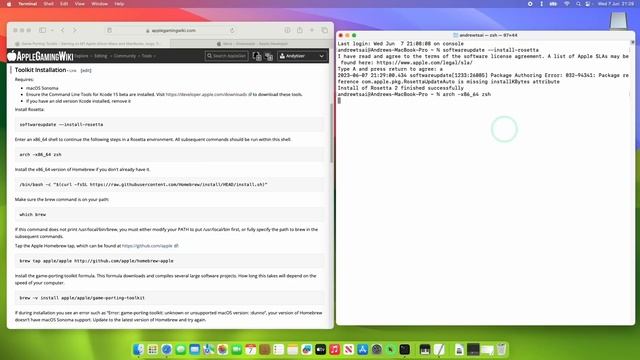Open Photos from the Dock

(x=222, y=349)
